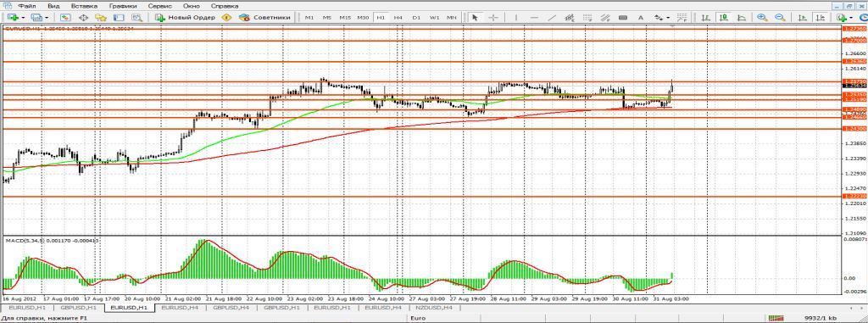Image resolution: width=868 pixels, height=323 pixels.
Task: Choose the text label tool (A)
Action: [641, 18]
